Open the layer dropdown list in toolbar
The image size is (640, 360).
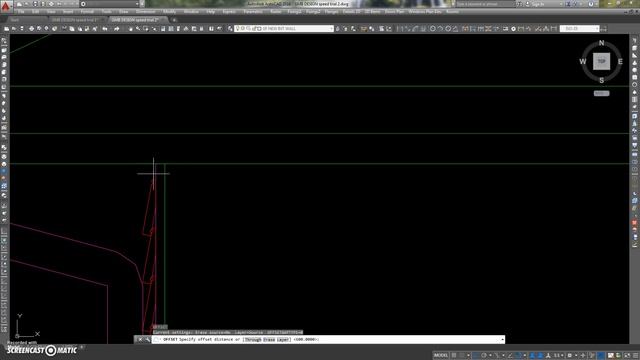331,29
